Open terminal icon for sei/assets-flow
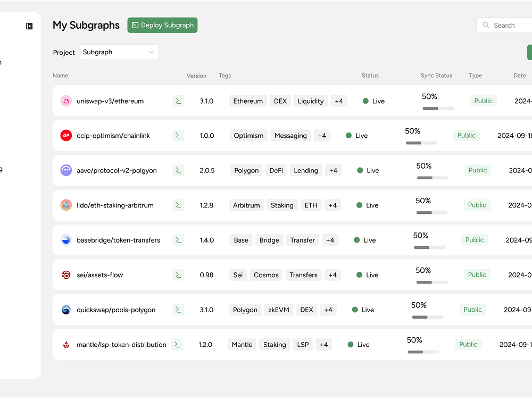The image size is (532, 399). pos(178,275)
